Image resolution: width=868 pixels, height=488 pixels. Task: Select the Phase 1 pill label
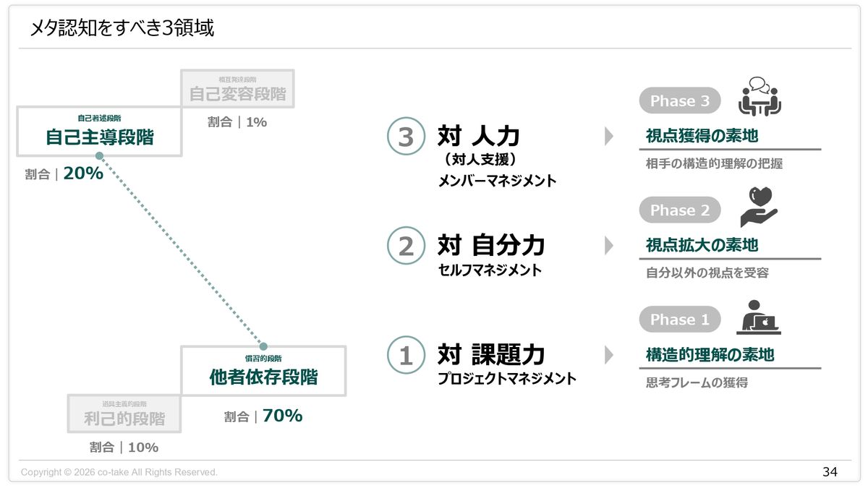tap(679, 320)
